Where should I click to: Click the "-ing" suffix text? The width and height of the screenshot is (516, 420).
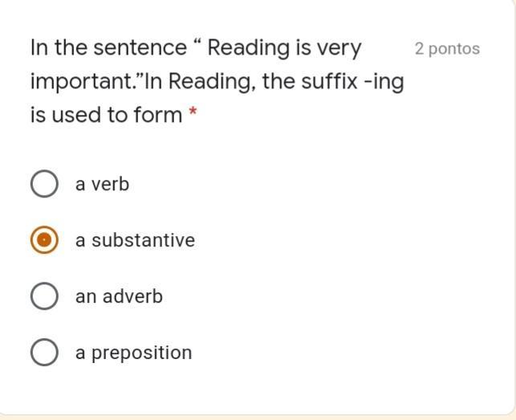pos(384,83)
